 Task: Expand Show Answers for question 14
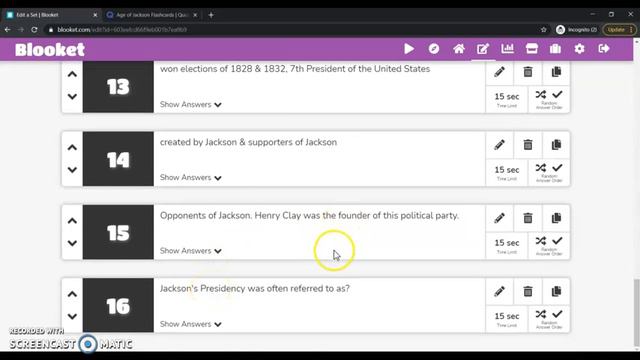click(191, 178)
